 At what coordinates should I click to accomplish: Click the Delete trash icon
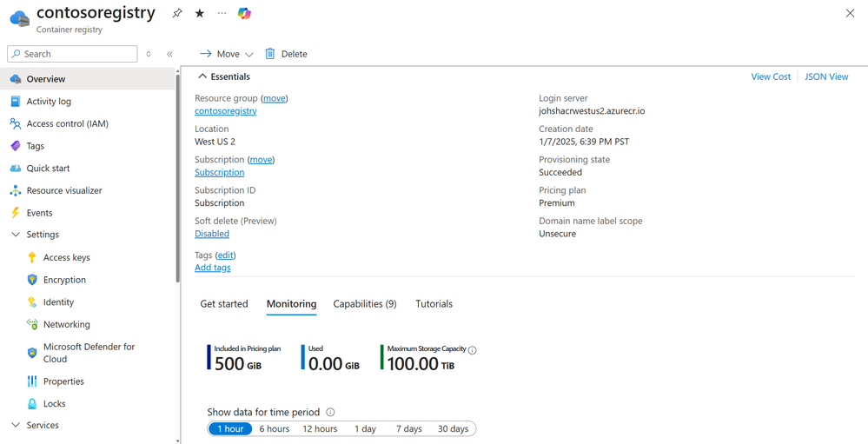tap(269, 54)
